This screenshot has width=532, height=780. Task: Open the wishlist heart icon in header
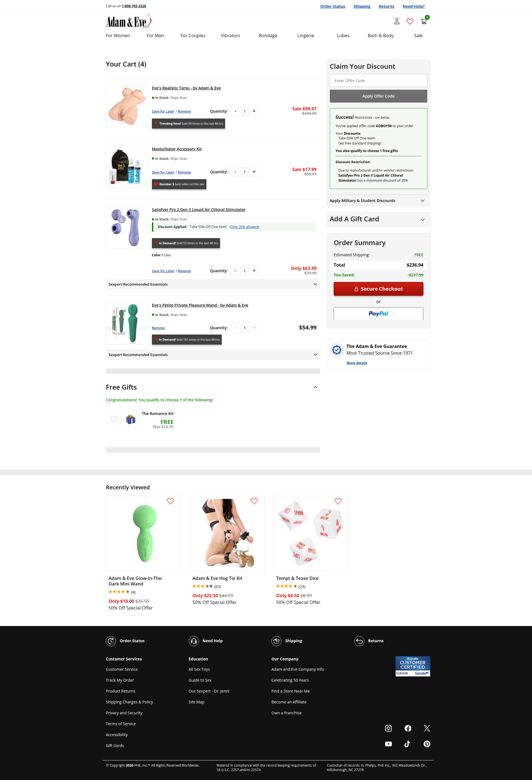pos(410,22)
